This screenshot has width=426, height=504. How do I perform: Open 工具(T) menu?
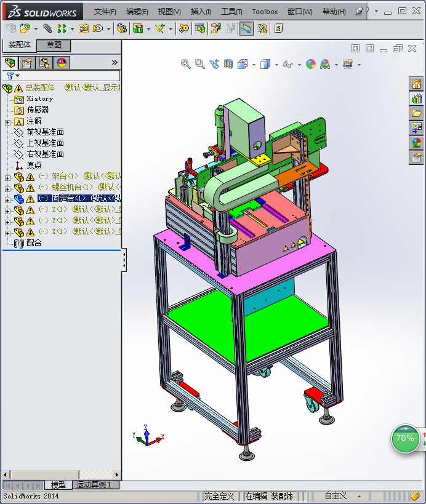231,12
